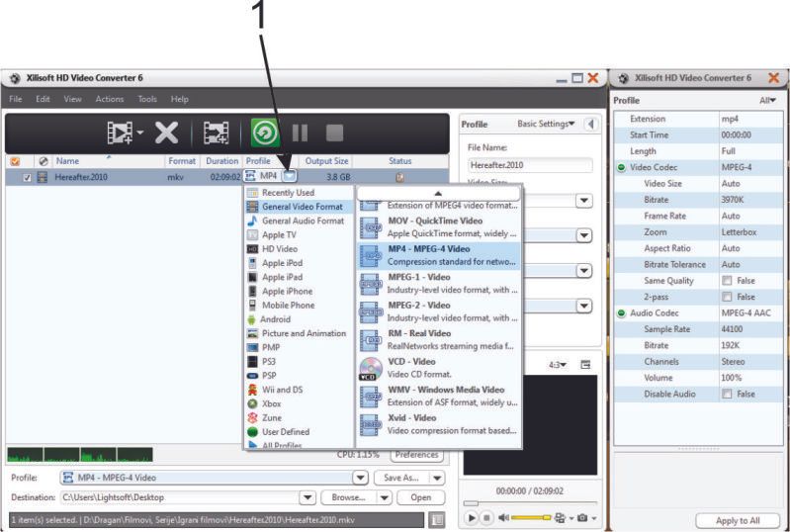The height and width of the screenshot is (532, 790).
Task: Select the MPEG-1 - Video format
Action: pyautogui.click(x=438, y=284)
